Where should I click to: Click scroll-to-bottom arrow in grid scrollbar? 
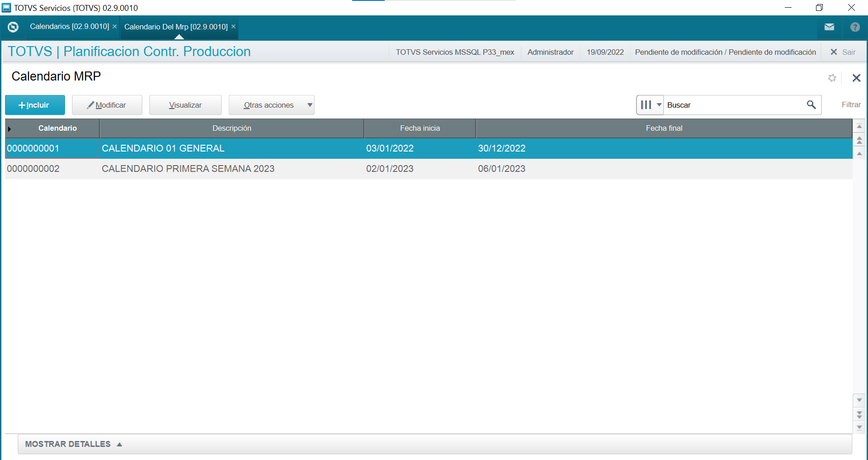click(859, 427)
